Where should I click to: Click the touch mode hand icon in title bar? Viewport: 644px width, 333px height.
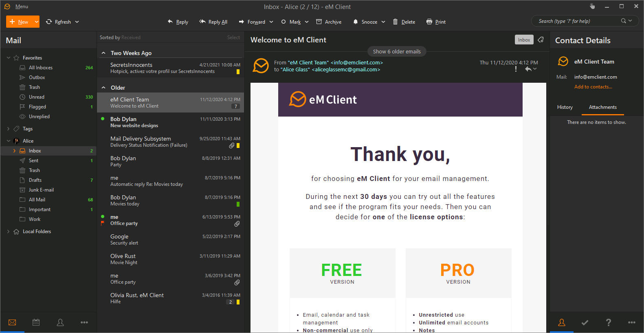pos(592,6)
